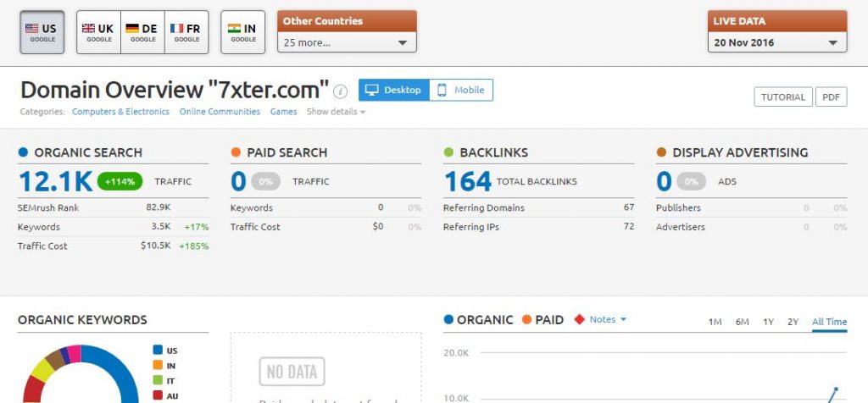Export report with PDF button
The image size is (868, 403).
831,97
